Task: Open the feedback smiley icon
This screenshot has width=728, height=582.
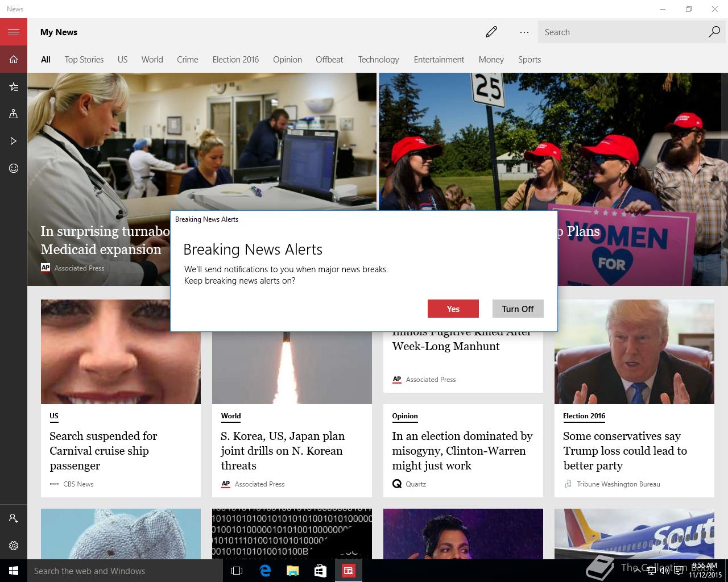Action: pyautogui.click(x=14, y=168)
